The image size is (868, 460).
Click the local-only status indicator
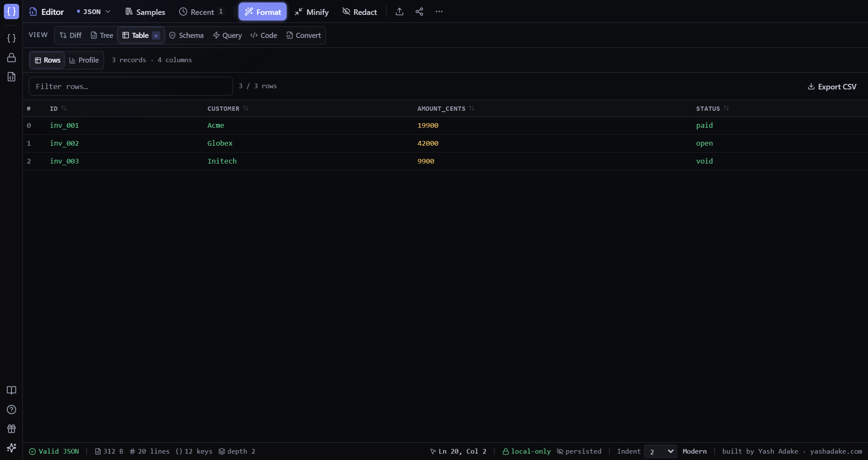[526, 451]
